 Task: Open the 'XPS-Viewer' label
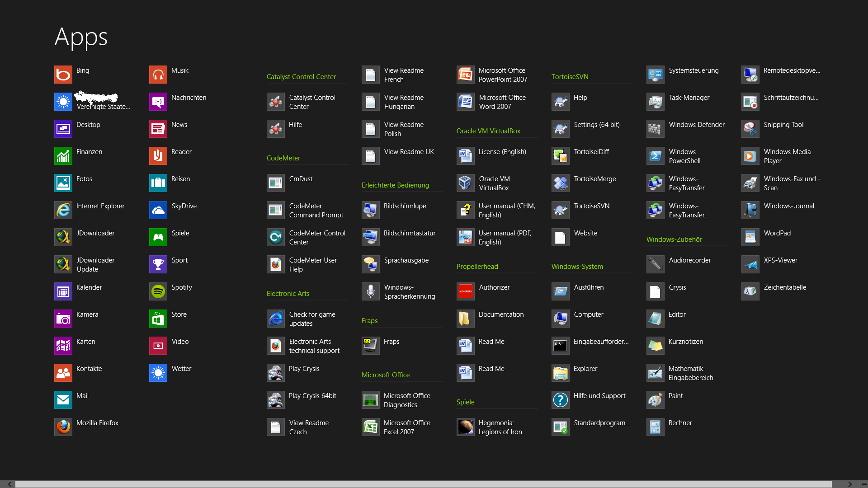click(x=780, y=260)
